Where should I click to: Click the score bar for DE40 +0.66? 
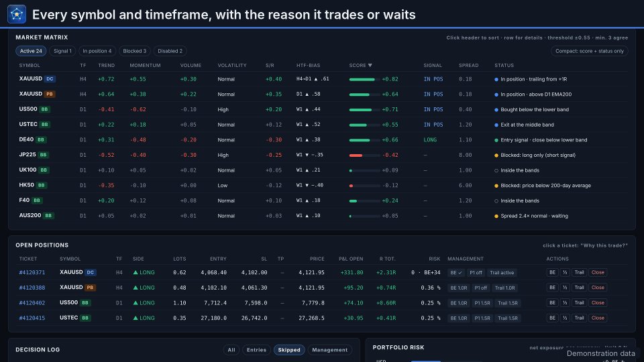click(364, 140)
